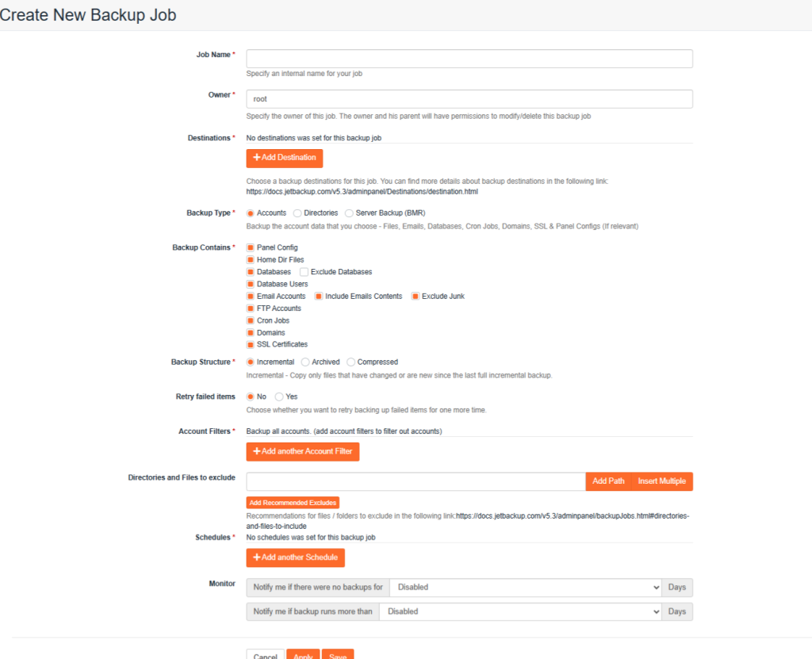Viewport: 812px width, 659px height.
Task: Click Add Recommended Excludes button
Action: [293, 503]
